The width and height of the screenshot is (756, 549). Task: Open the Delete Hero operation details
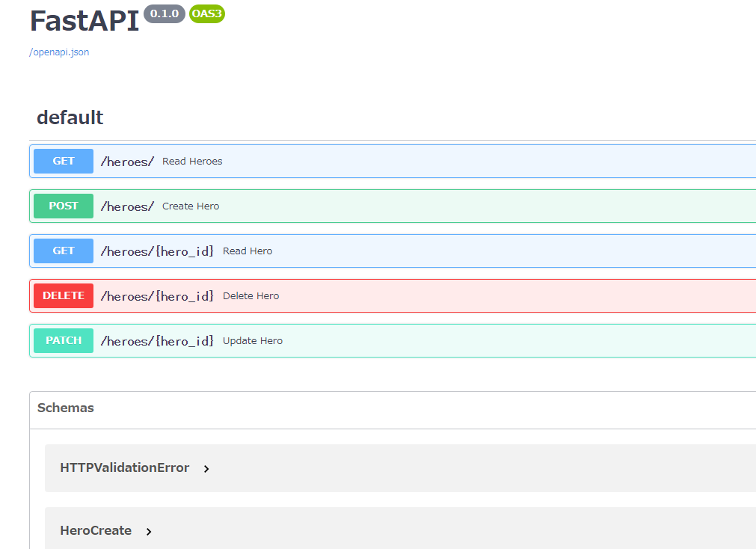click(x=299, y=295)
